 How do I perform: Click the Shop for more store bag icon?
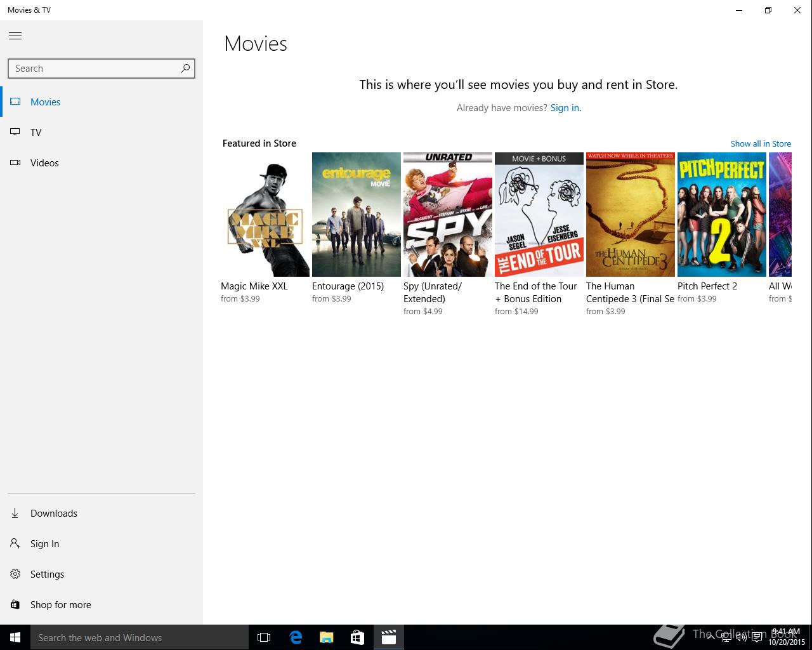(x=15, y=604)
